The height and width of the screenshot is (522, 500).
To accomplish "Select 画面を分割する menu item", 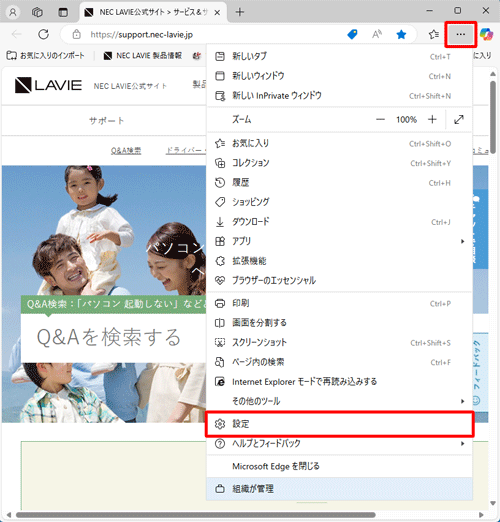I will pyautogui.click(x=339, y=323).
